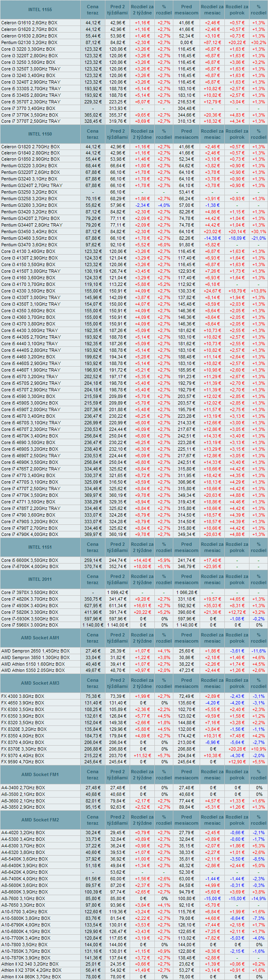Click the INTEL 1151 section header

(40, 547)
